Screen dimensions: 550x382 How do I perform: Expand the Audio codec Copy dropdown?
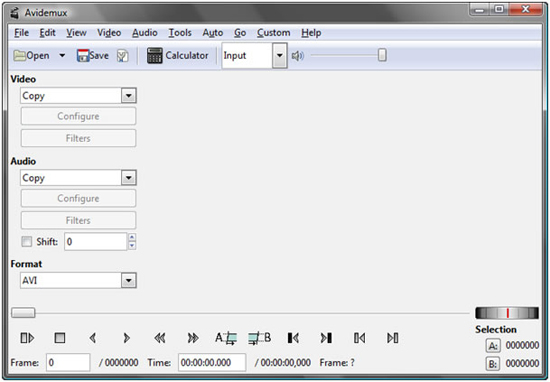pos(128,178)
